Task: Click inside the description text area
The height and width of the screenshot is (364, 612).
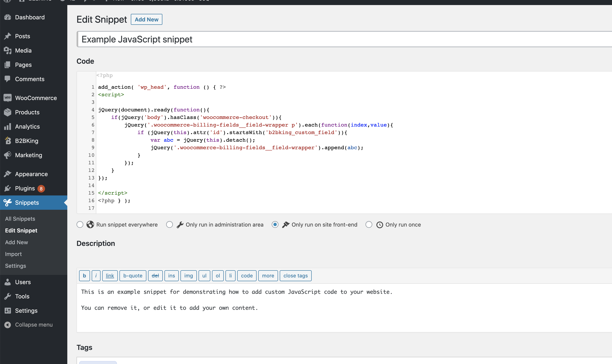Action: coord(344,308)
